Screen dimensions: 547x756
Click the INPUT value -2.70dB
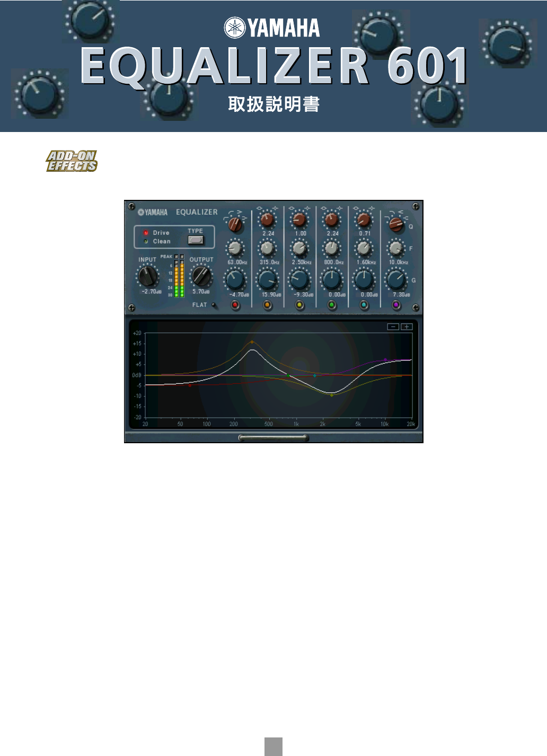tap(152, 292)
